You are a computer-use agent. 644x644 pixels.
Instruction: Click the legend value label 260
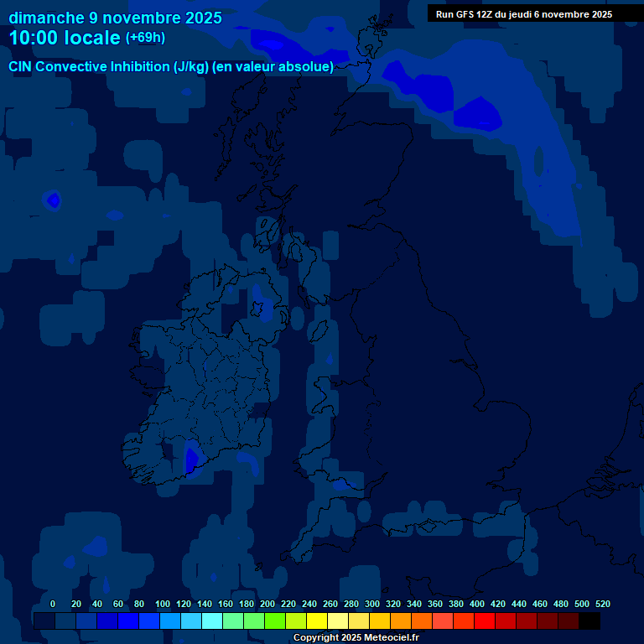point(330,604)
